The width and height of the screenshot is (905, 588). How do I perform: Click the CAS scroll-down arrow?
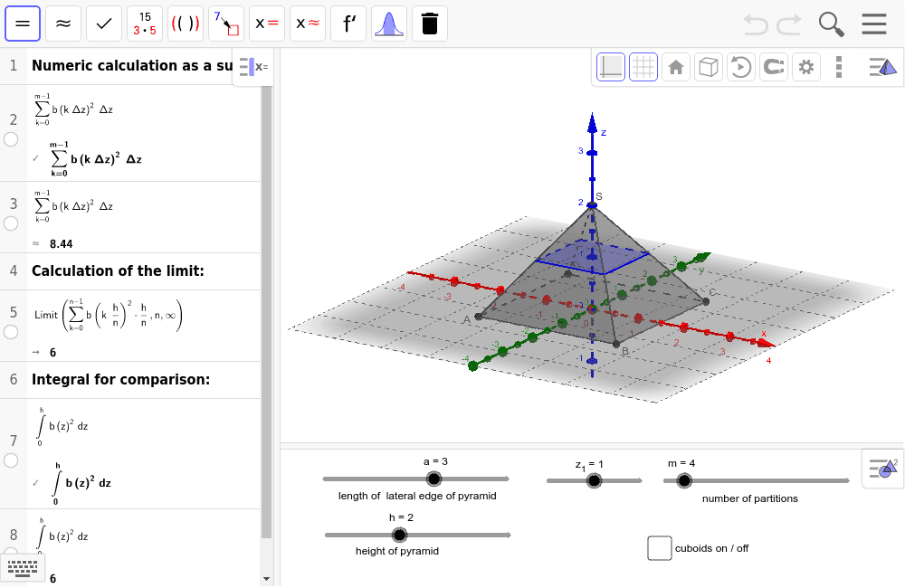point(266,579)
